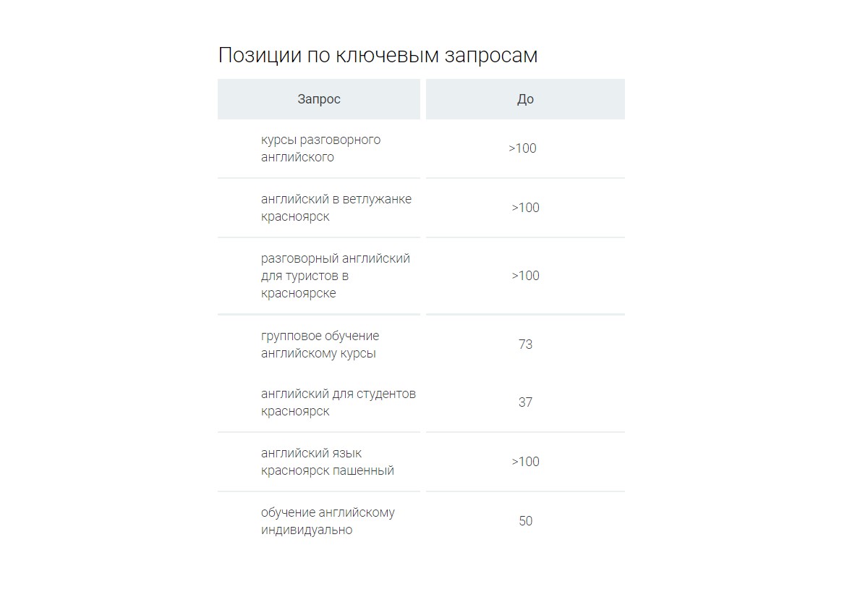
Task: Click '>100' next to 'курсы разговорного английского'
Action: (x=522, y=148)
